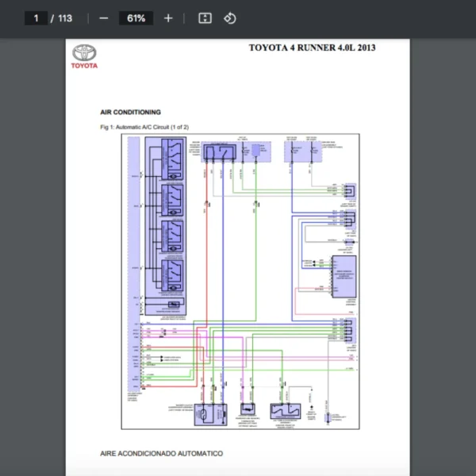This screenshot has width=476, height=476.
Task: Click the current page number field
Action: pos(36,18)
